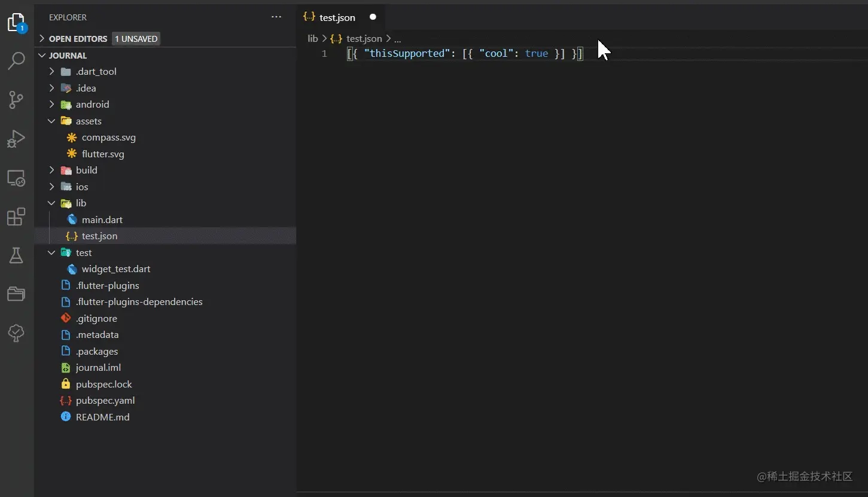Expand the ios folder chevron
This screenshot has width=868, height=497.
(x=51, y=187)
